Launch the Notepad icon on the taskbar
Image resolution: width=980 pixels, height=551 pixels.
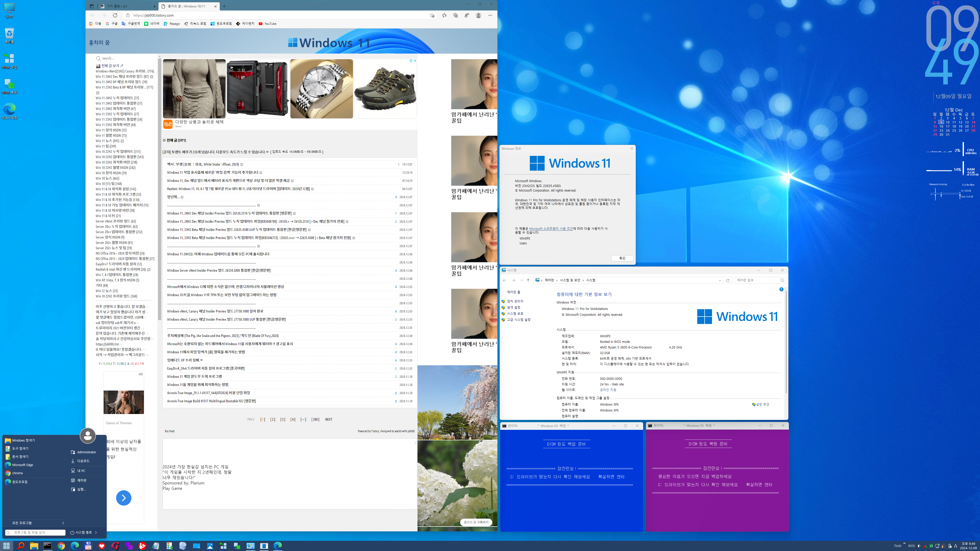[156, 546]
